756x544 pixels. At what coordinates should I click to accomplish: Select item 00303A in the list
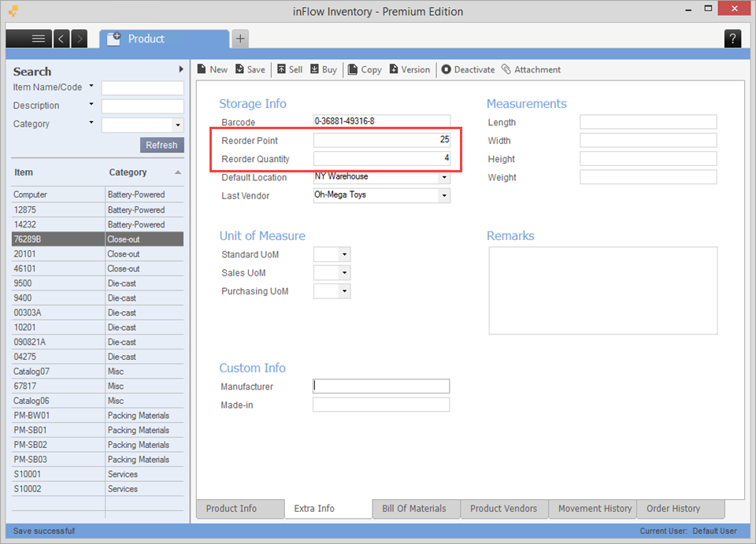pyautogui.click(x=98, y=313)
